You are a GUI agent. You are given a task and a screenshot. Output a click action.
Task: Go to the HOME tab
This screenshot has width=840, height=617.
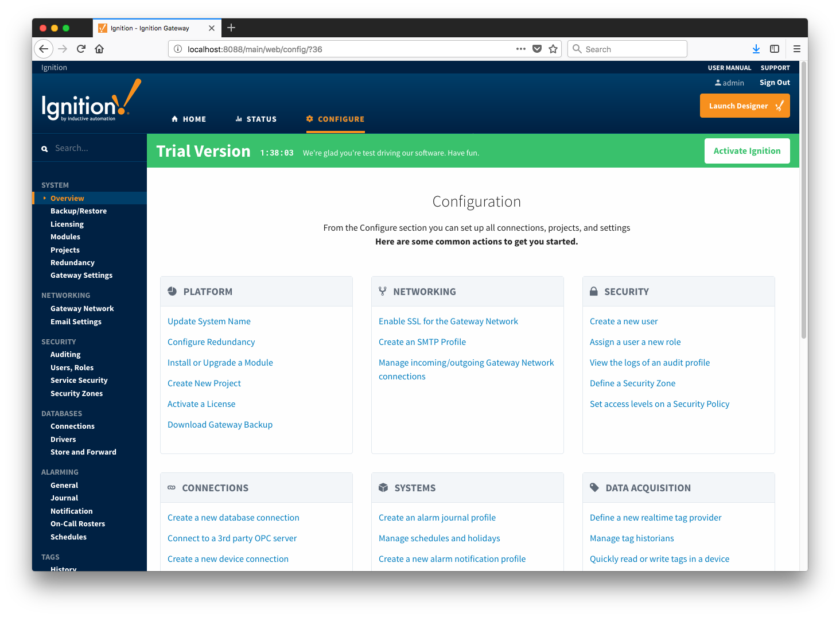pos(189,119)
